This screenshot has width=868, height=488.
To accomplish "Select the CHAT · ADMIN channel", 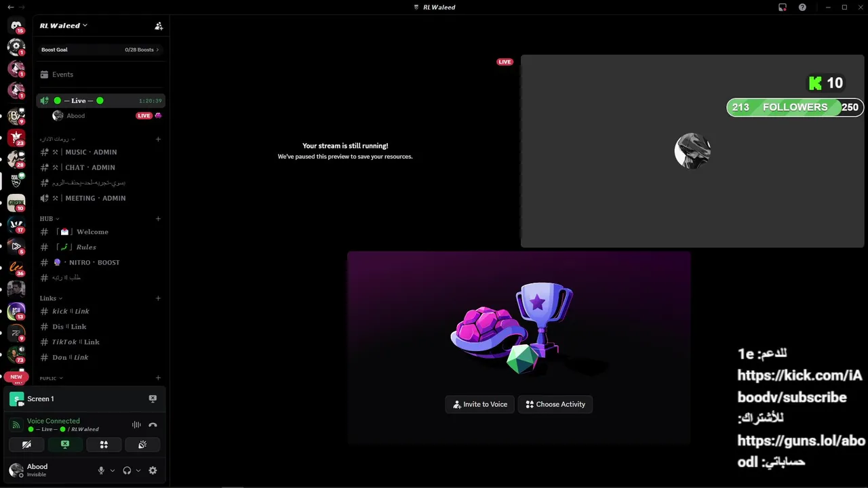I will tap(100, 167).
